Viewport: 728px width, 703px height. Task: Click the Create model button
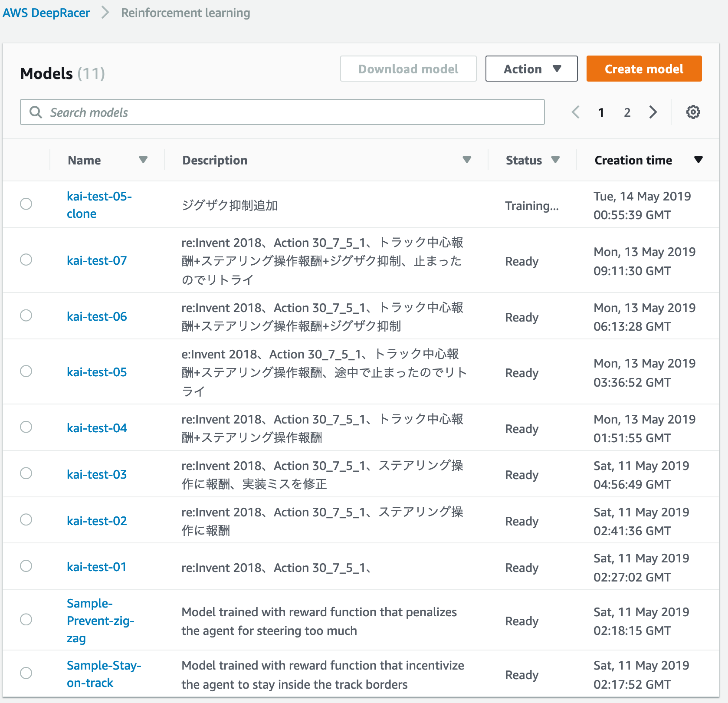point(644,69)
